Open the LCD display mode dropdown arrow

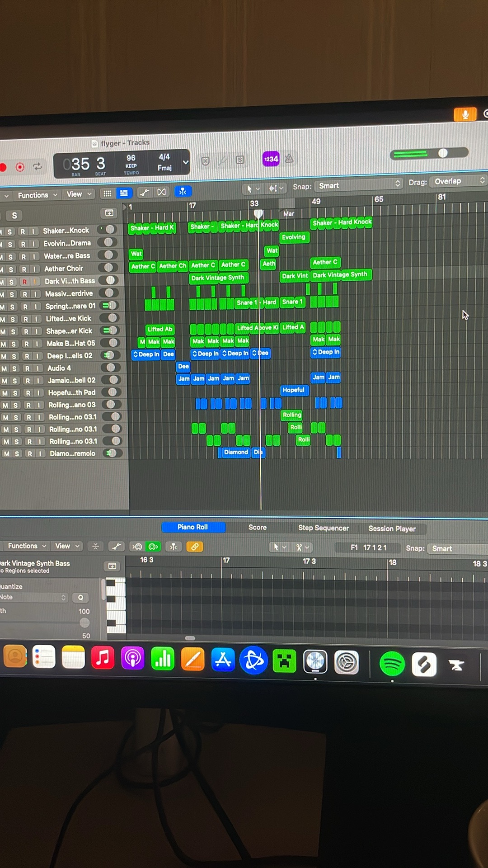[185, 162]
